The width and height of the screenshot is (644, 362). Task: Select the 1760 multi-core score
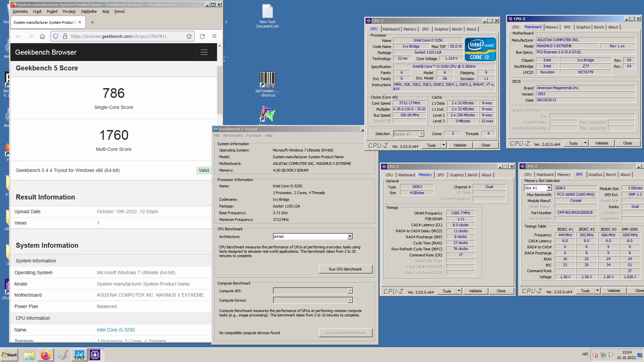(x=114, y=135)
